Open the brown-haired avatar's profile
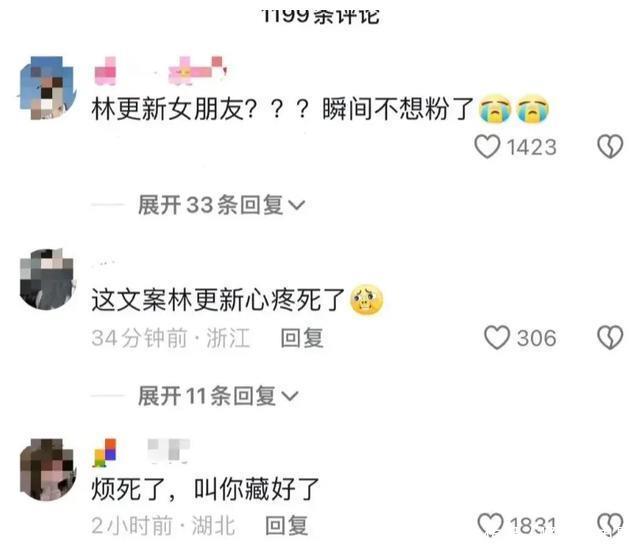 pos(47,470)
